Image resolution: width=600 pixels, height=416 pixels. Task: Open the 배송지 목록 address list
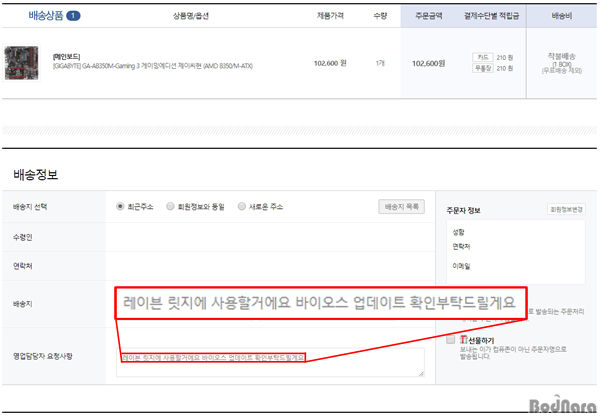(x=402, y=207)
